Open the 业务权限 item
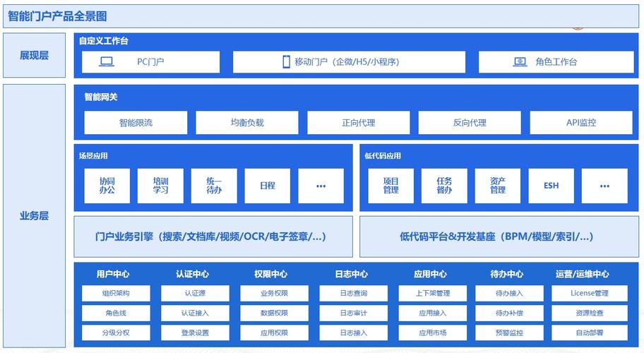Screen dimensions: 644x353 (275, 293)
